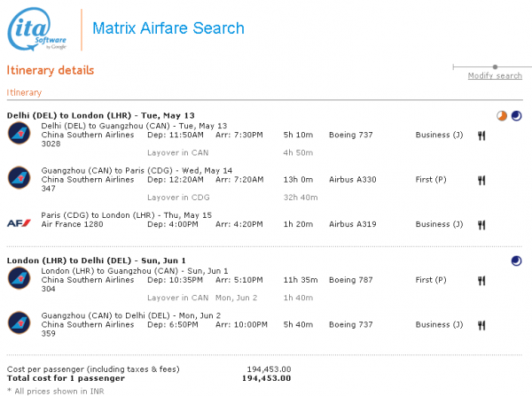Click the meal icon for Delhi to Guangzhou flight
Screen dimensions: 532x396
click(481, 136)
